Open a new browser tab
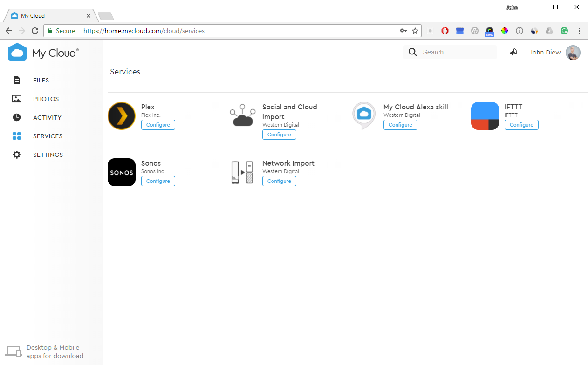 point(106,17)
